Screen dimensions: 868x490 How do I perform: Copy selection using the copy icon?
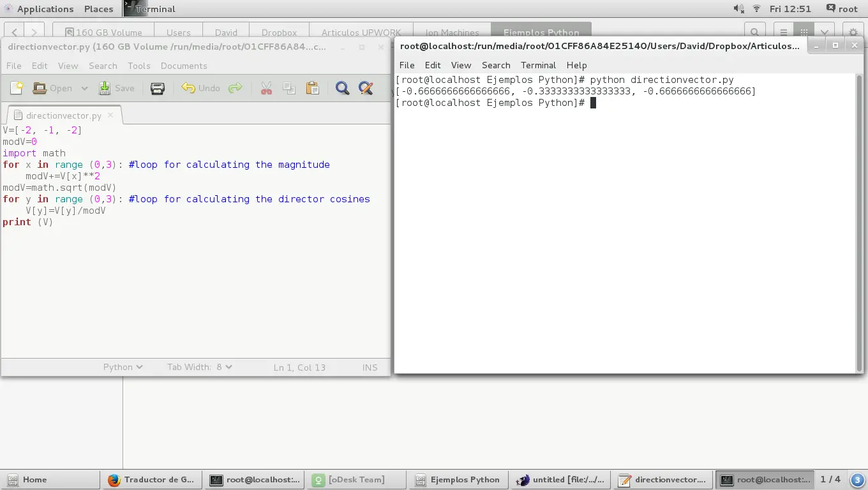(289, 88)
